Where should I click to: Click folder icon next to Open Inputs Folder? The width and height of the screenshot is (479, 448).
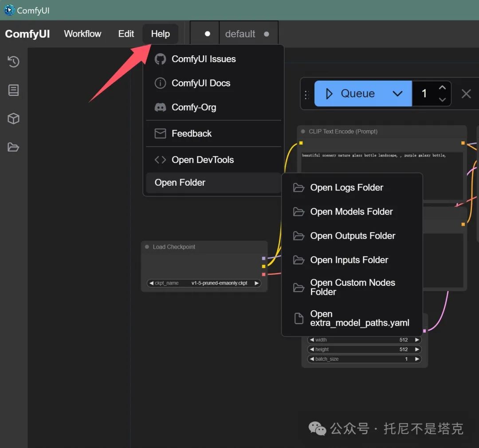coord(298,260)
